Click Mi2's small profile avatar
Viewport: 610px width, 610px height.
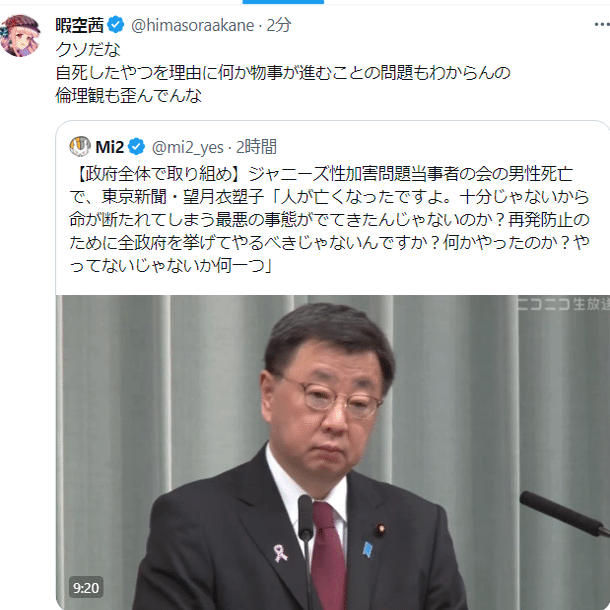[x=80, y=146]
